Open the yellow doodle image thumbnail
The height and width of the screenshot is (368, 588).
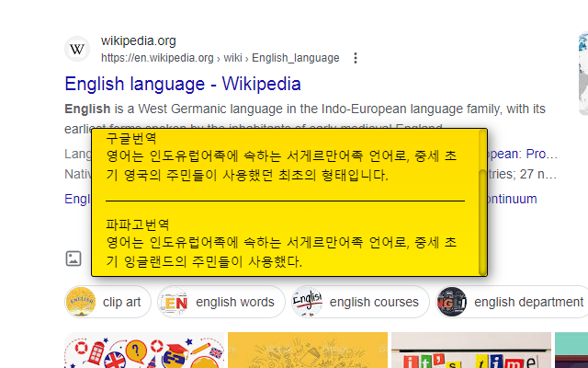pyautogui.click(x=308, y=350)
